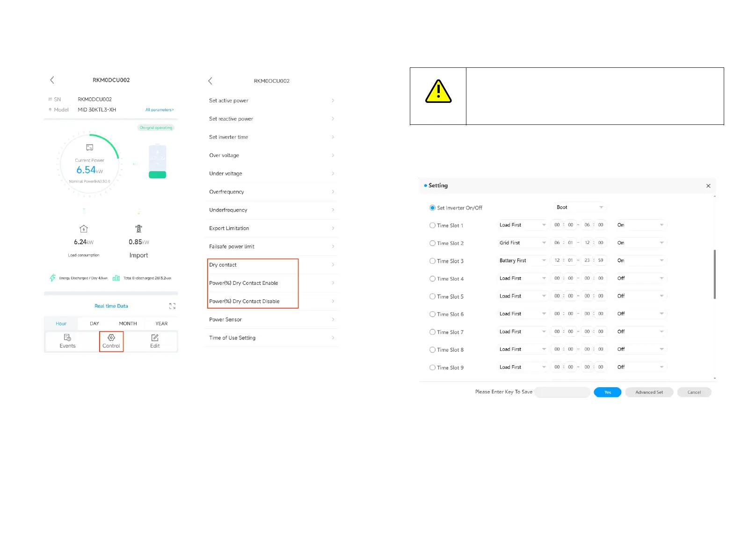Click the blue Yes button
756x557 pixels.
(x=607, y=392)
